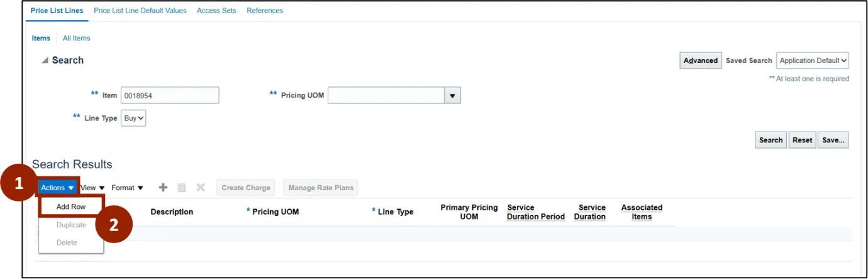Click the Reset button
The height and width of the screenshot is (279, 868).
pos(803,140)
